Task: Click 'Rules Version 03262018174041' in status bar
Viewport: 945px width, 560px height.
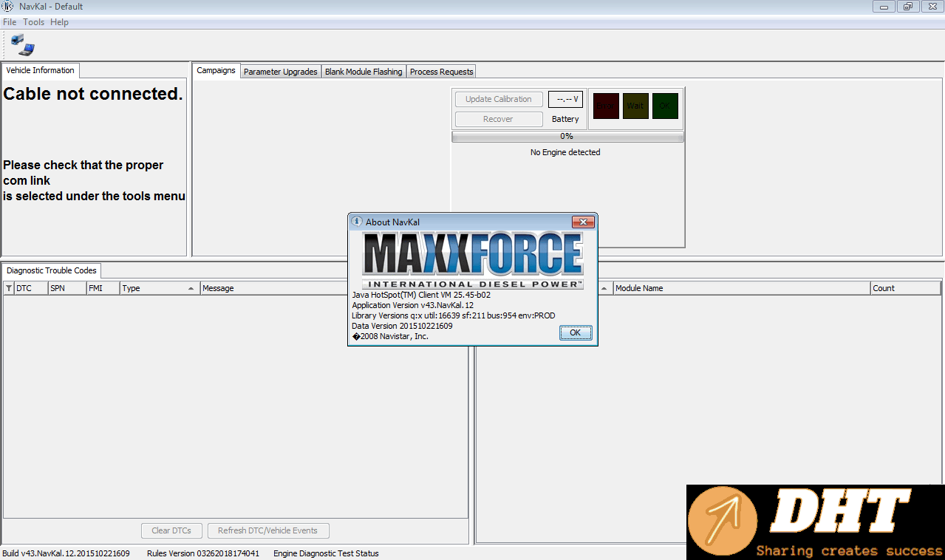Action: pos(203,553)
